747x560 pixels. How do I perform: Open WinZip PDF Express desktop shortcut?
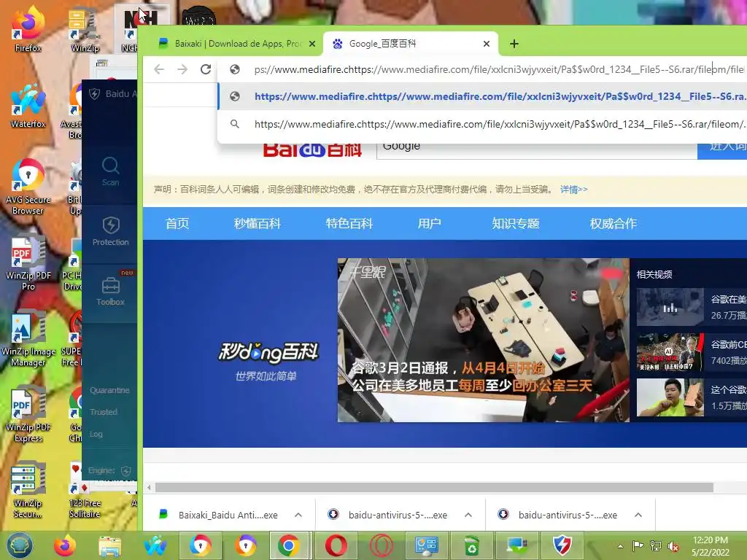[x=28, y=414]
